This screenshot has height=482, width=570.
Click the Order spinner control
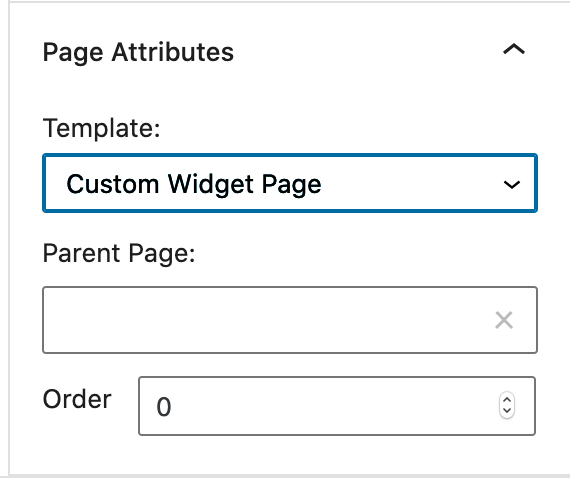pos(507,405)
